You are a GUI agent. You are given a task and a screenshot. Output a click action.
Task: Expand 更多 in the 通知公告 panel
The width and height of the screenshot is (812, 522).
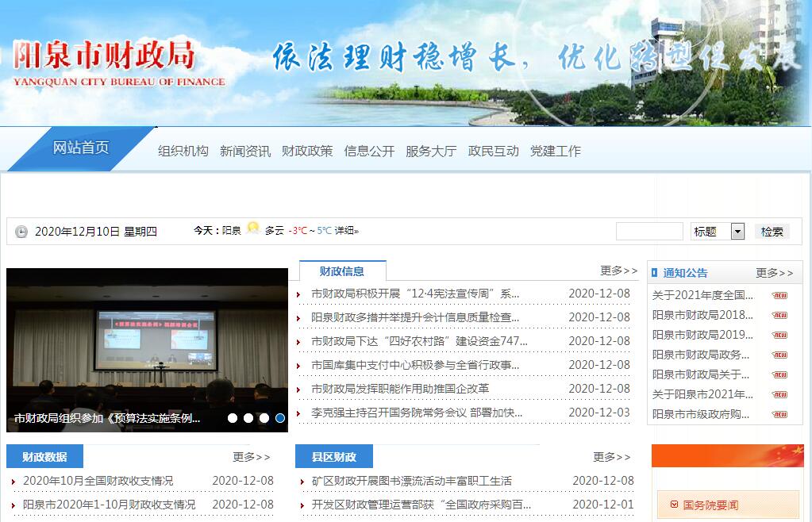[x=774, y=273]
